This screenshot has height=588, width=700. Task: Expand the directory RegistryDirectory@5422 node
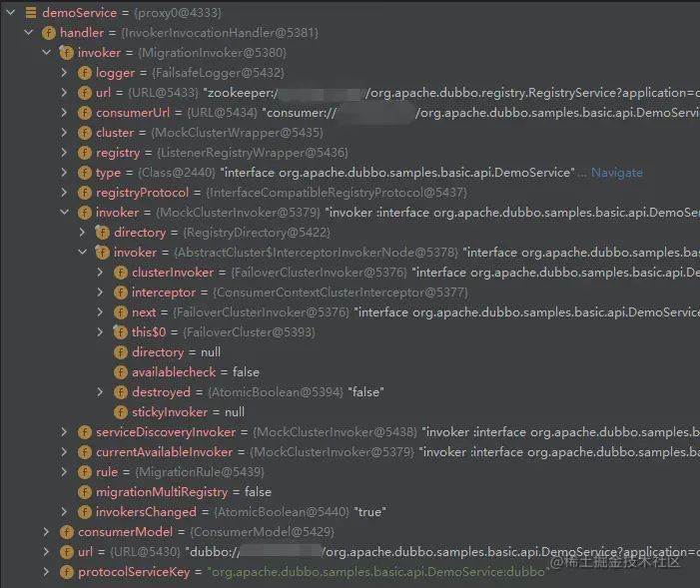click(x=82, y=233)
